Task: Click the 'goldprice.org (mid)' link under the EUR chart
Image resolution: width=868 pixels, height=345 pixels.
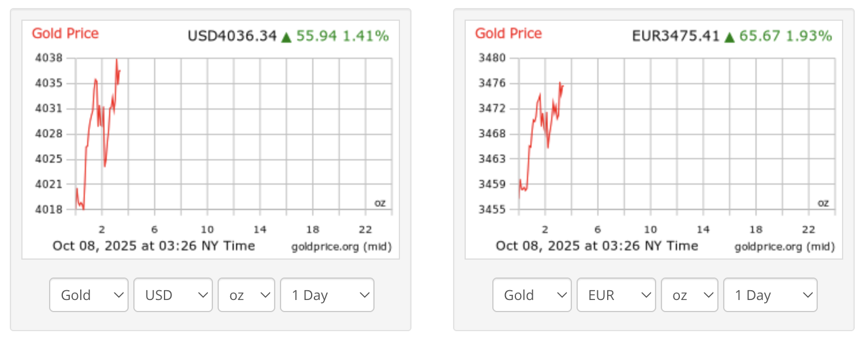Action: click(785, 246)
